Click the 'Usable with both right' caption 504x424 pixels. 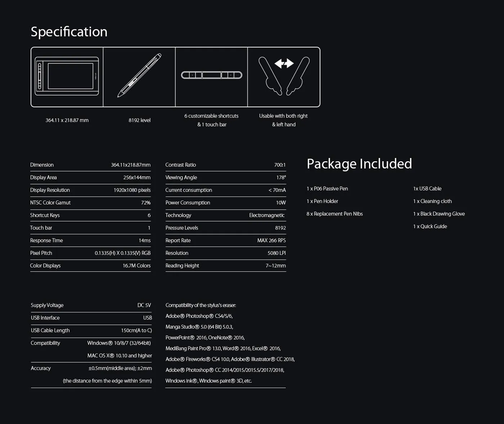(x=283, y=116)
